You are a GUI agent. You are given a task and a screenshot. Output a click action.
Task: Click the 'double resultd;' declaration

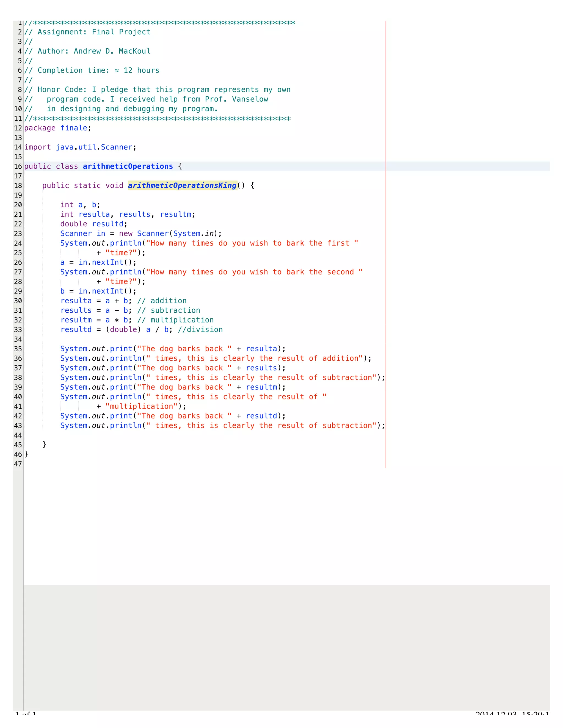(94, 224)
